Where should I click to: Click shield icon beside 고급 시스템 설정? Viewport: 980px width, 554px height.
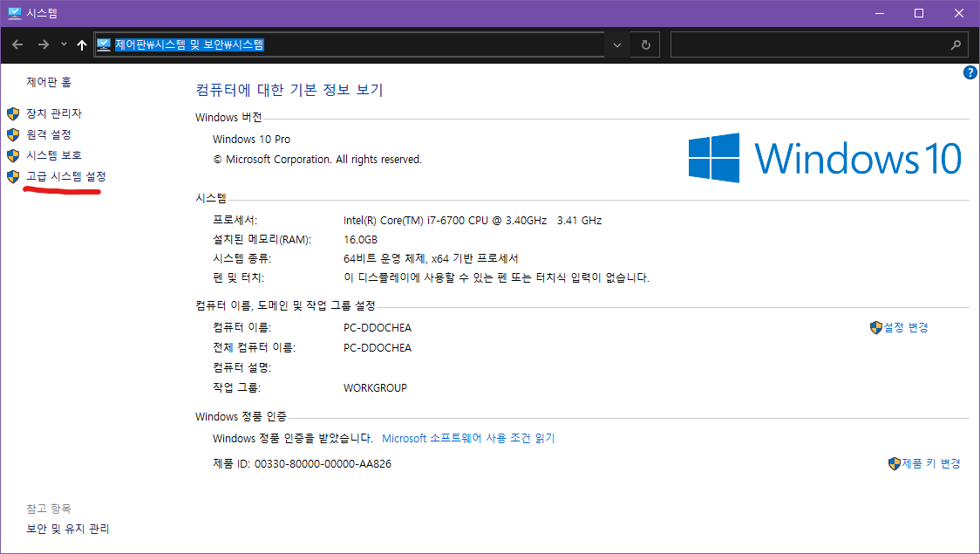click(x=13, y=176)
